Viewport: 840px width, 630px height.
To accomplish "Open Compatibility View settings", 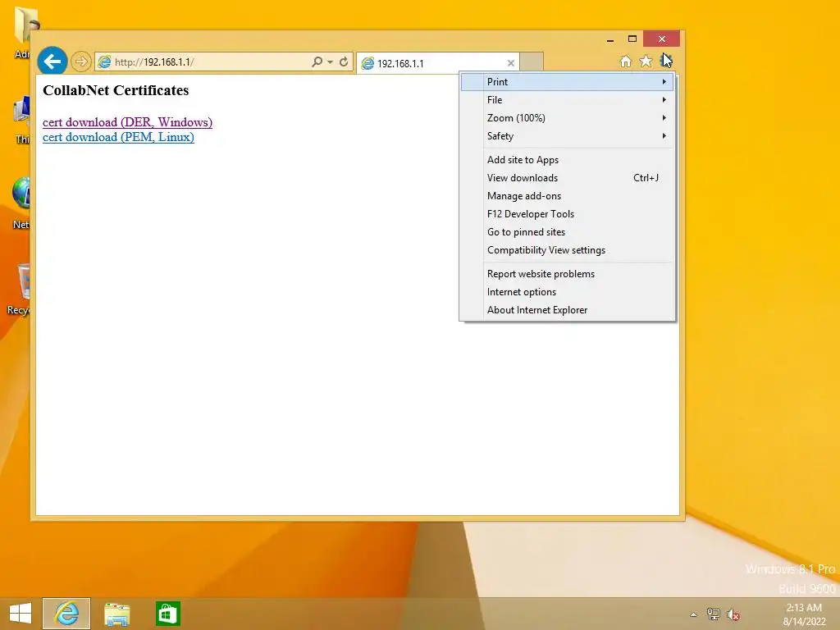I will click(568, 250).
